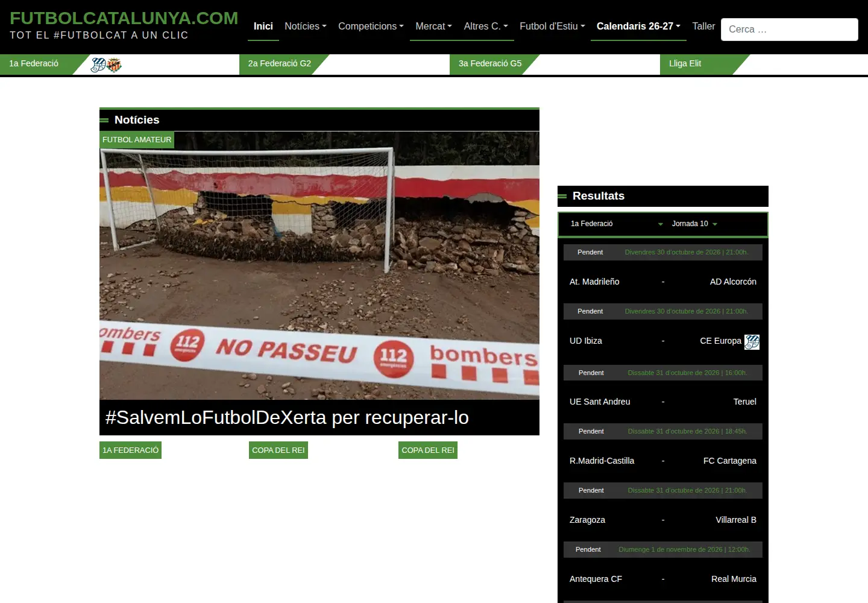Expand the Altres C. menu
The width and height of the screenshot is (868, 603).
(486, 27)
